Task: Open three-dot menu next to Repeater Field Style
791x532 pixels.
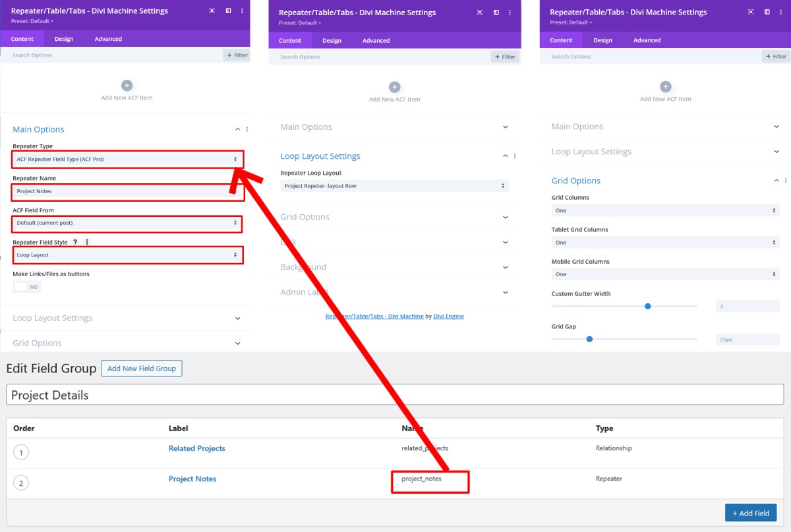Action: pos(87,242)
